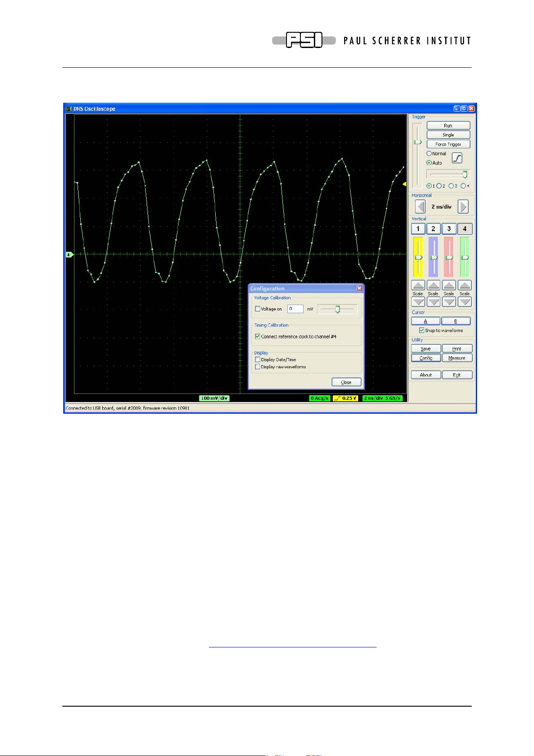
Task: Toggle Snap to waveforms checkbox
Action: point(421,330)
